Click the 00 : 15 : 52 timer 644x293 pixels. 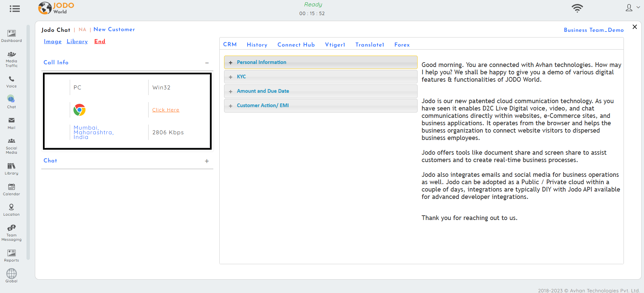tap(312, 13)
